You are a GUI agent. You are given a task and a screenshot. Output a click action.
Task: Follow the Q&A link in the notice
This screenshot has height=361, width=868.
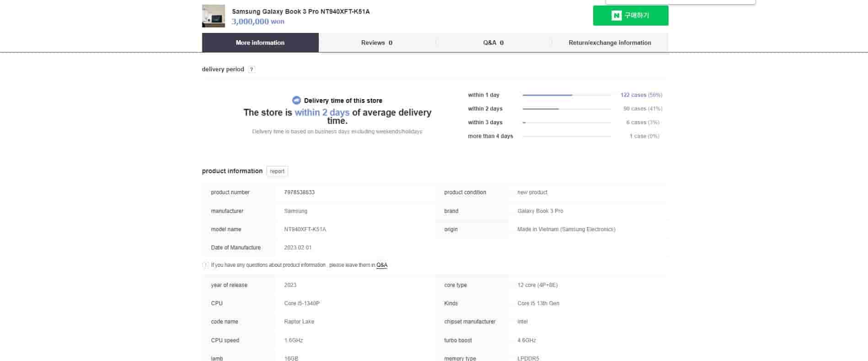coord(381,265)
